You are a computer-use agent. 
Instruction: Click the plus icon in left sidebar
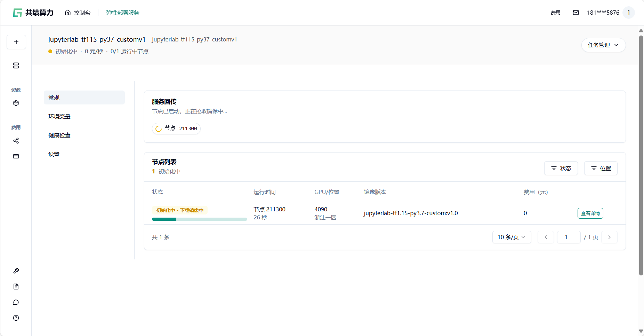pos(16,42)
